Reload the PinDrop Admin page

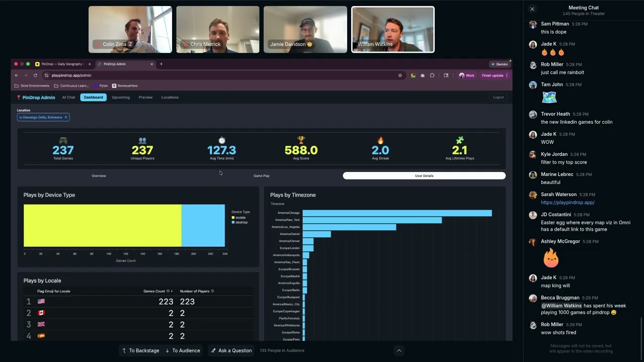pos(35,75)
